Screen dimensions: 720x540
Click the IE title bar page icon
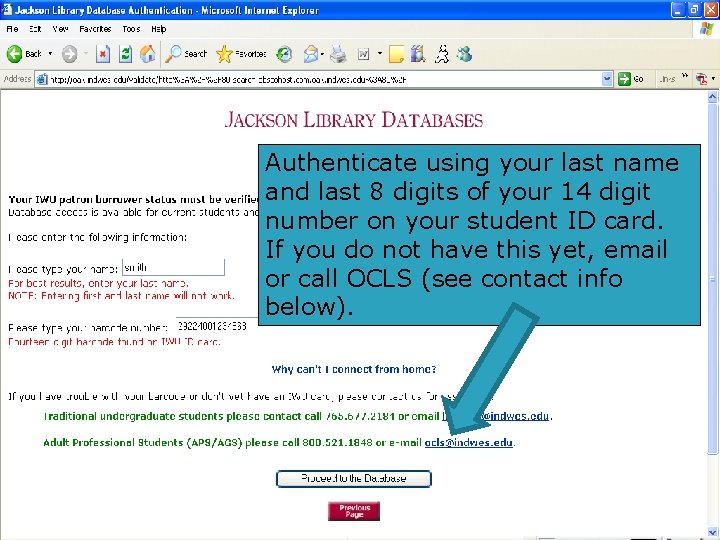7,10
